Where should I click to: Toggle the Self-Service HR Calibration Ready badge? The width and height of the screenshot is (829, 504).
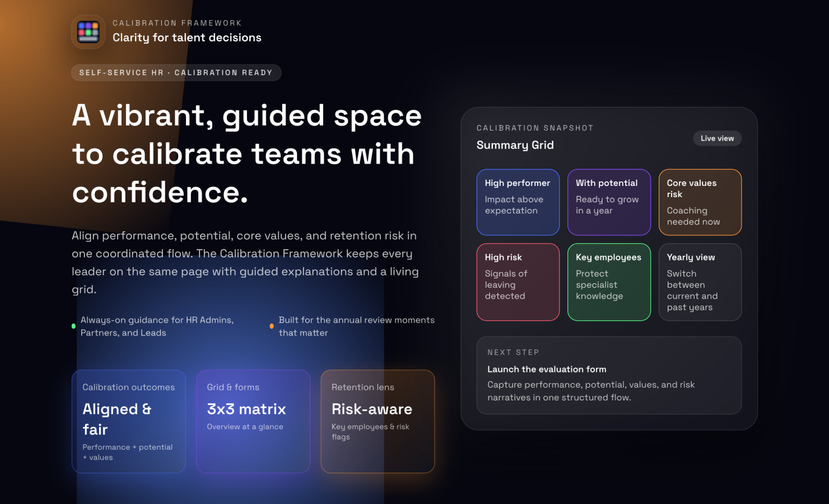point(176,72)
